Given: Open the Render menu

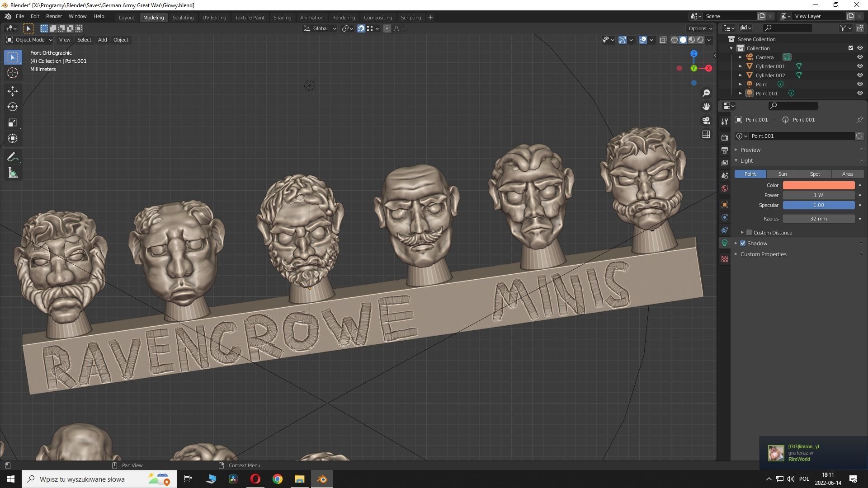Looking at the screenshot, I should pyautogui.click(x=54, y=16).
